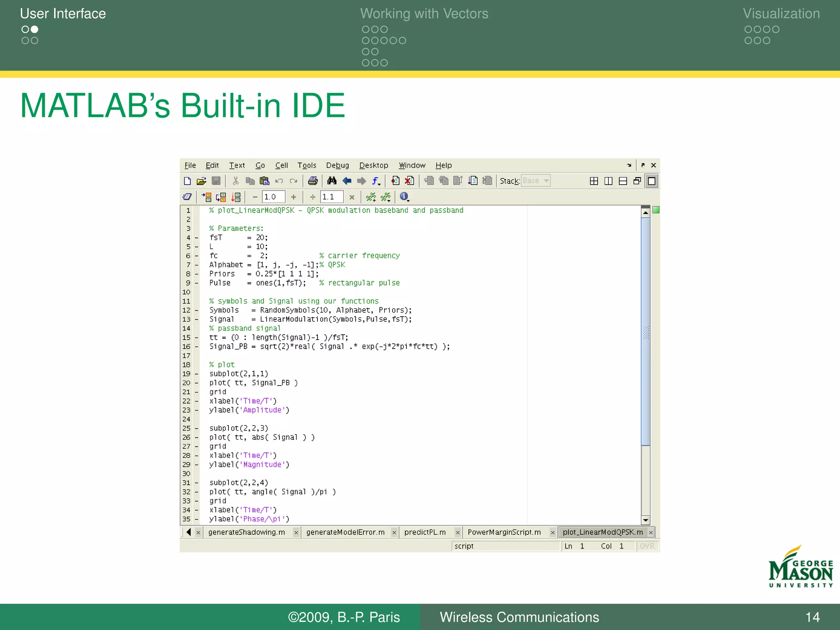Screen dimensions: 840x630
Task: Open the Edit menu
Action: pyautogui.click(x=212, y=165)
